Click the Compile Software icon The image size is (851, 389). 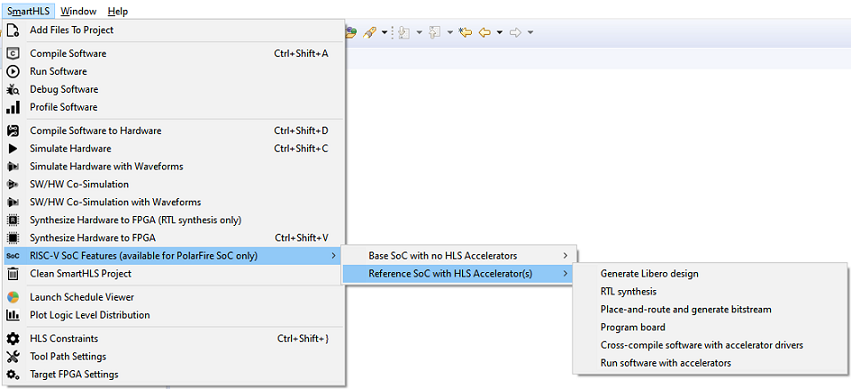(13, 53)
